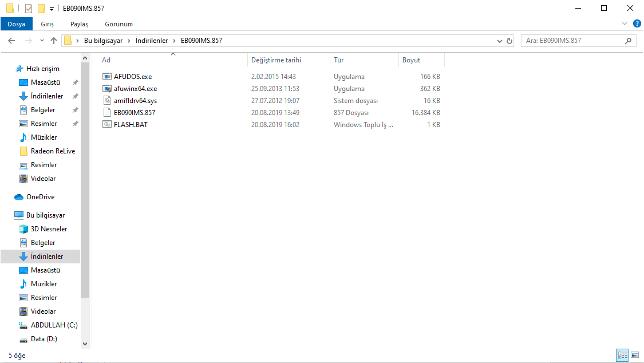Select the EB090IMS.857 file icon
The image size is (644, 363).
pos(107,112)
